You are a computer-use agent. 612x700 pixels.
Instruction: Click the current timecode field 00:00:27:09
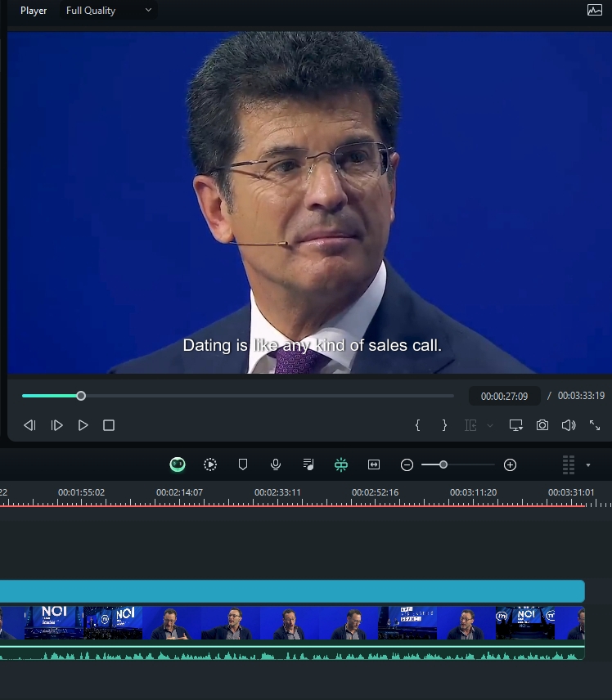(x=504, y=396)
